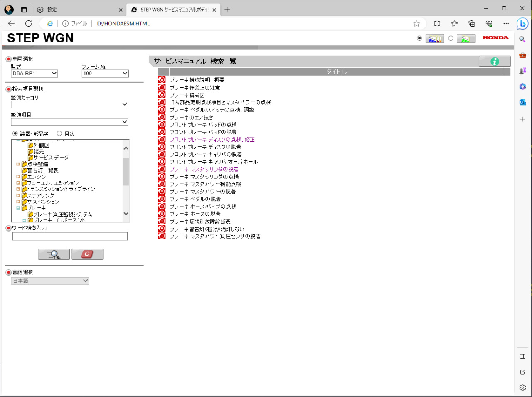This screenshot has width=532, height=397.
Task: Select ブレーキ負圧監視システム folder in tree
Action: [60, 214]
